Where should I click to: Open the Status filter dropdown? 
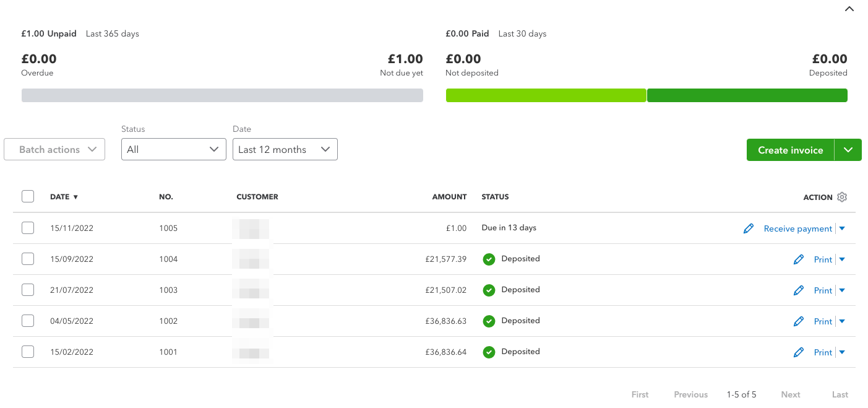[x=173, y=149]
